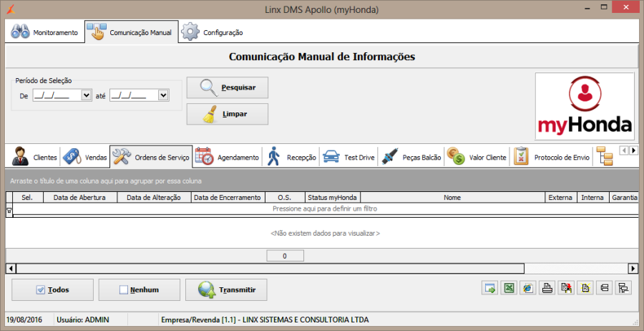
Task: Click horizontal scrollbar right arrow
Action: pyautogui.click(x=633, y=269)
